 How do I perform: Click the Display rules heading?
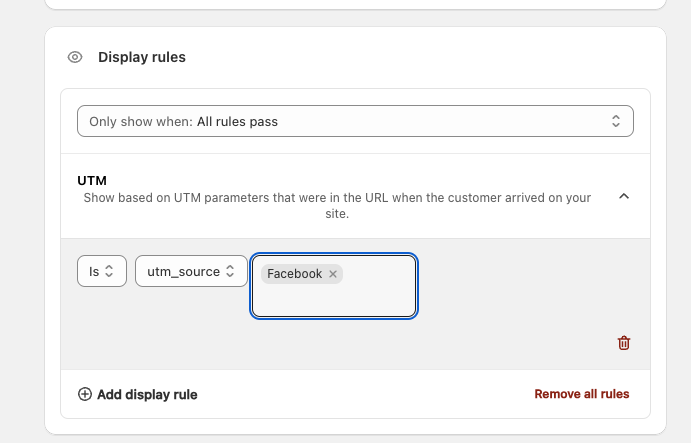[x=142, y=57]
